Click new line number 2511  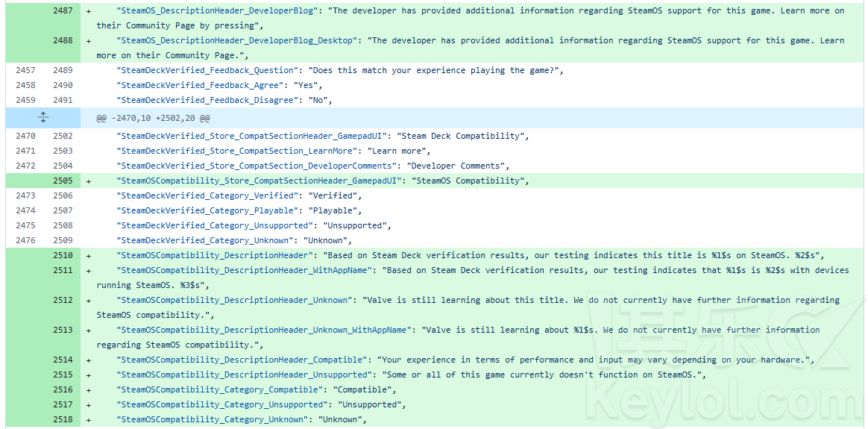63,271
